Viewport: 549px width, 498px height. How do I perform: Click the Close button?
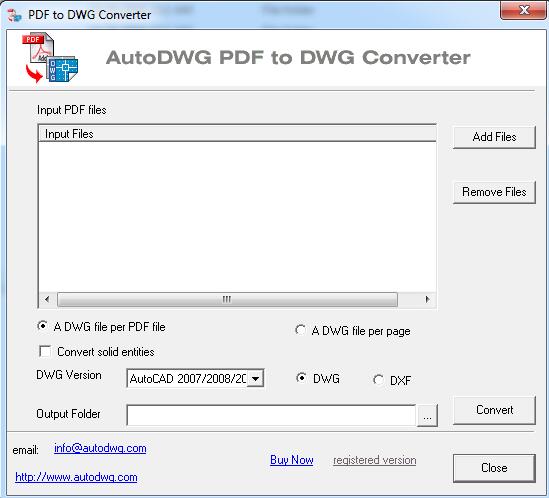494,468
